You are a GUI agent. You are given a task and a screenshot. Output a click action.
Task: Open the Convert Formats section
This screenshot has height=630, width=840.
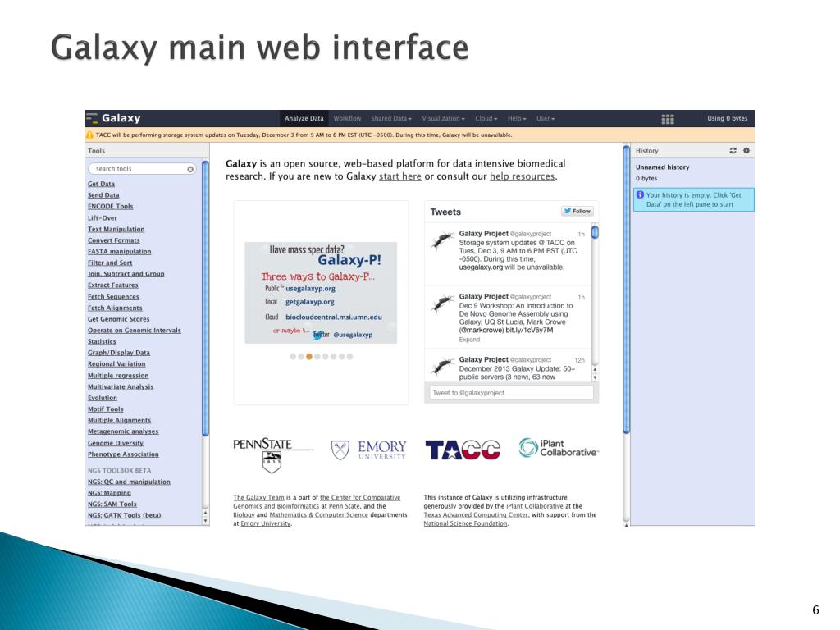(x=113, y=240)
